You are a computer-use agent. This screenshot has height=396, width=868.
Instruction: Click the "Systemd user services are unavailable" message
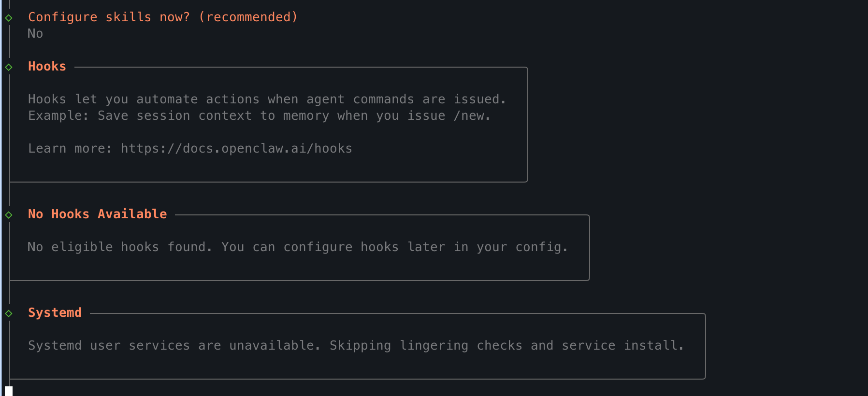click(174, 345)
